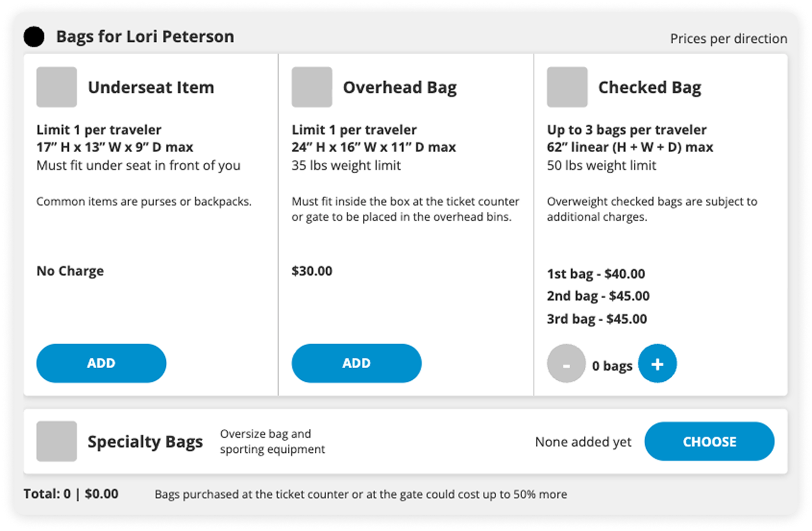Click the Overhead Bag icon placeholder

coord(312,87)
